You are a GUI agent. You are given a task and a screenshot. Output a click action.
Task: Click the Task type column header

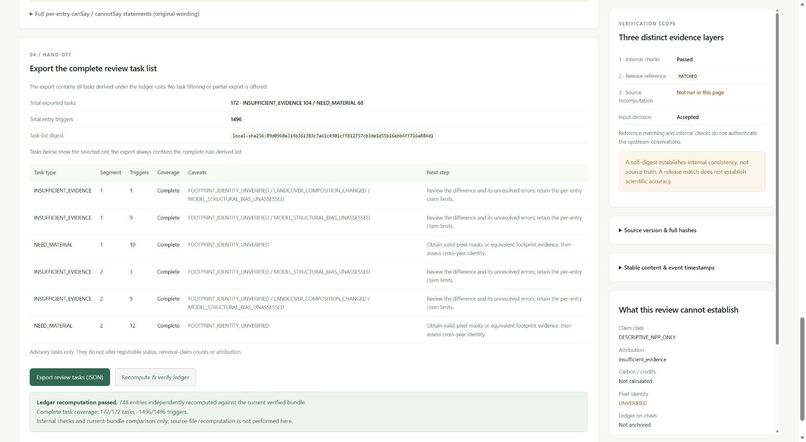[x=45, y=173]
